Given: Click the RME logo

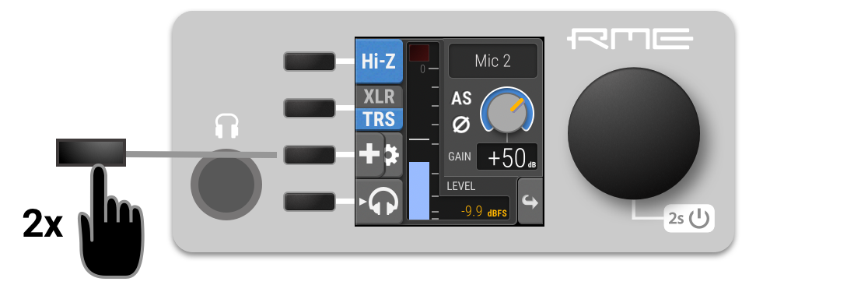Looking at the screenshot, I should (630, 40).
